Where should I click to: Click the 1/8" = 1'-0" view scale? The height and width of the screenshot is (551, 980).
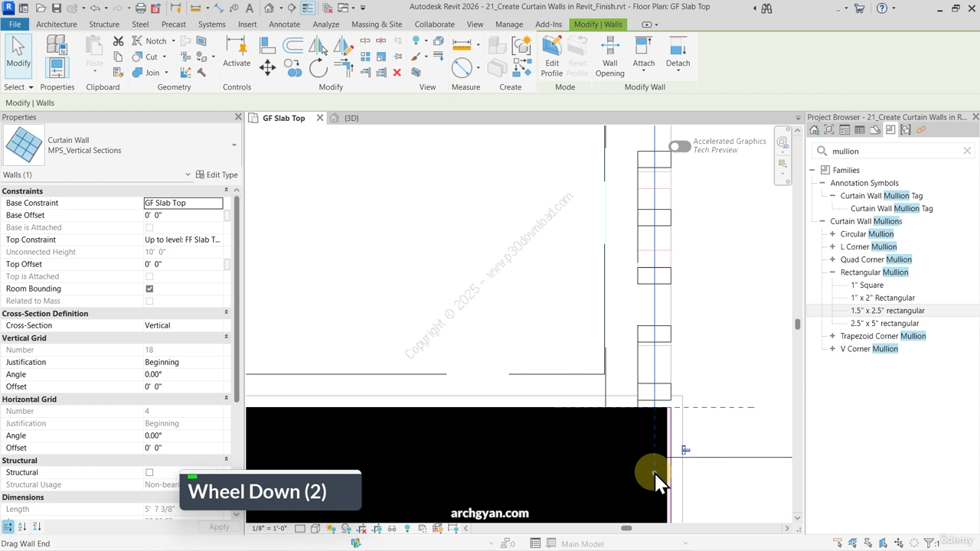[x=269, y=528]
